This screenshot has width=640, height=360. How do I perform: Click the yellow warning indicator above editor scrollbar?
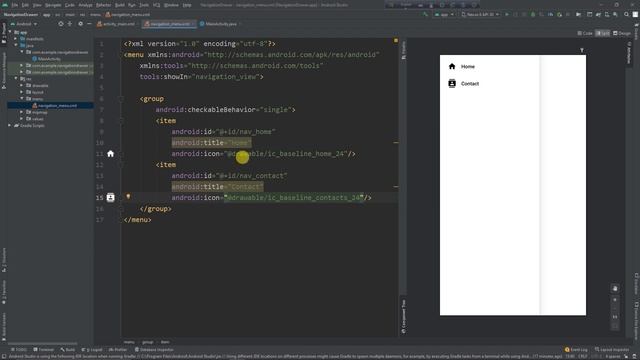[x=396, y=41]
